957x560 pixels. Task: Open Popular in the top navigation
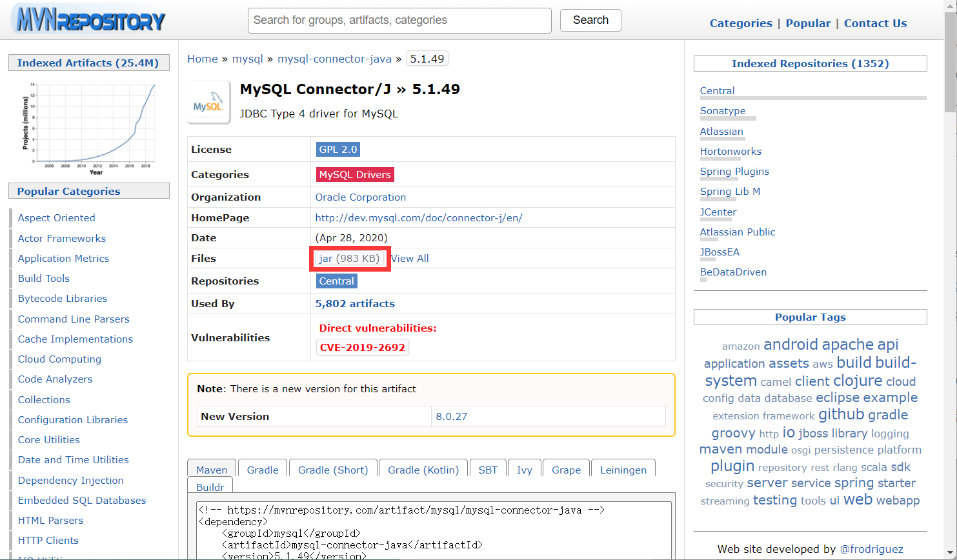[808, 23]
